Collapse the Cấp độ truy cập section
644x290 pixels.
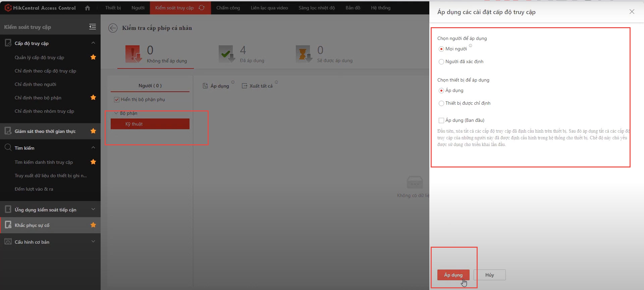(x=93, y=43)
